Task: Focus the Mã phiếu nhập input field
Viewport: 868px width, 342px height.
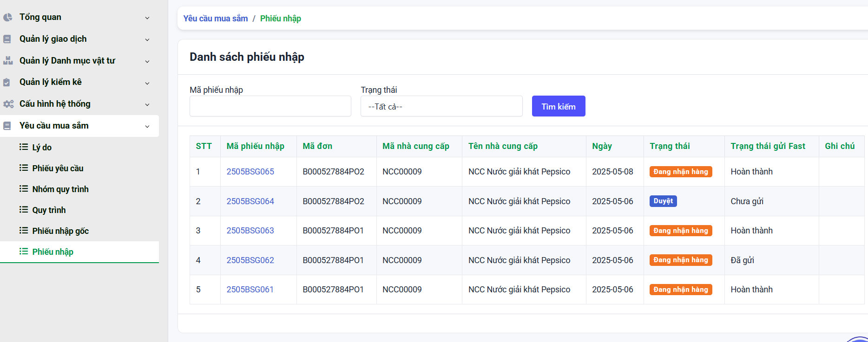Action: [x=270, y=106]
